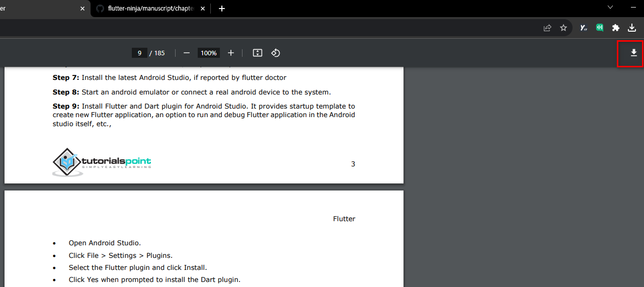Open the green extension icon
The width and height of the screenshot is (644, 287).
click(x=600, y=28)
